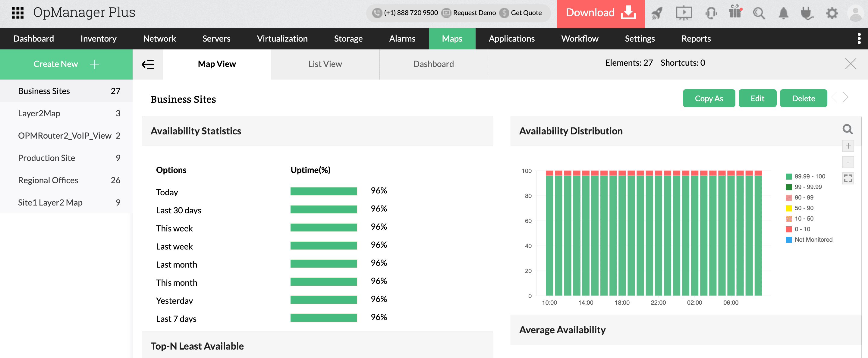Open the support headset icon
Viewport: 868px width, 358px height.
point(711,13)
